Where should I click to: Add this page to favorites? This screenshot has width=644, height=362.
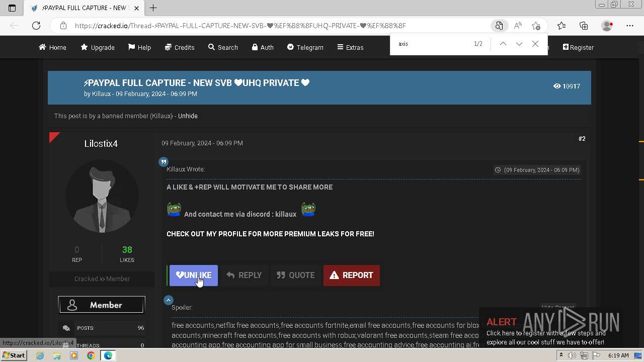click(536, 26)
